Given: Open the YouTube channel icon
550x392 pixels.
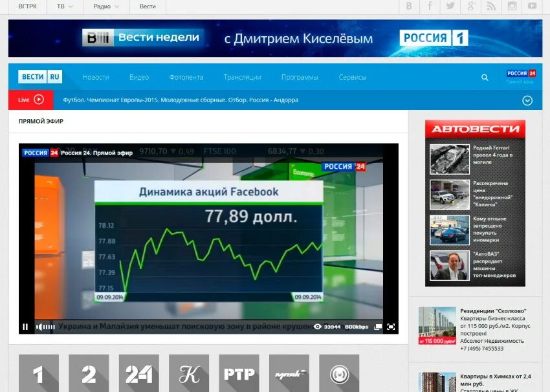Looking at the screenshot, I should [533, 6].
